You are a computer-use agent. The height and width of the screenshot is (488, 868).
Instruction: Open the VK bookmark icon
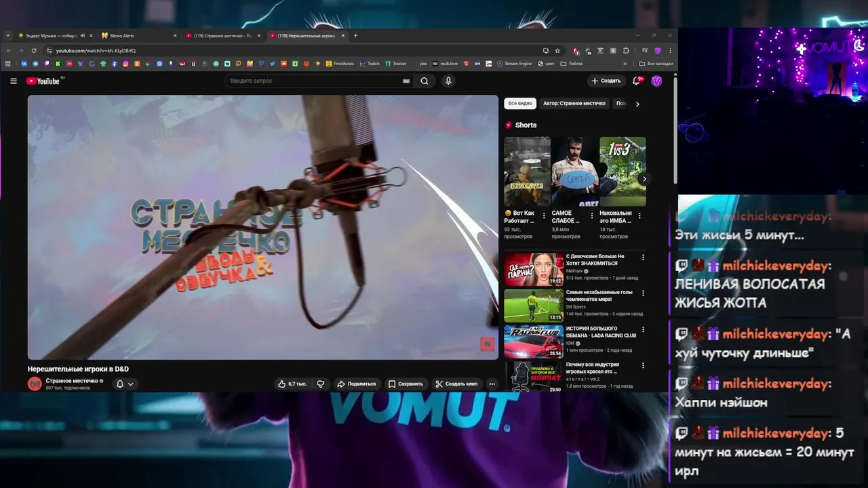(24, 64)
